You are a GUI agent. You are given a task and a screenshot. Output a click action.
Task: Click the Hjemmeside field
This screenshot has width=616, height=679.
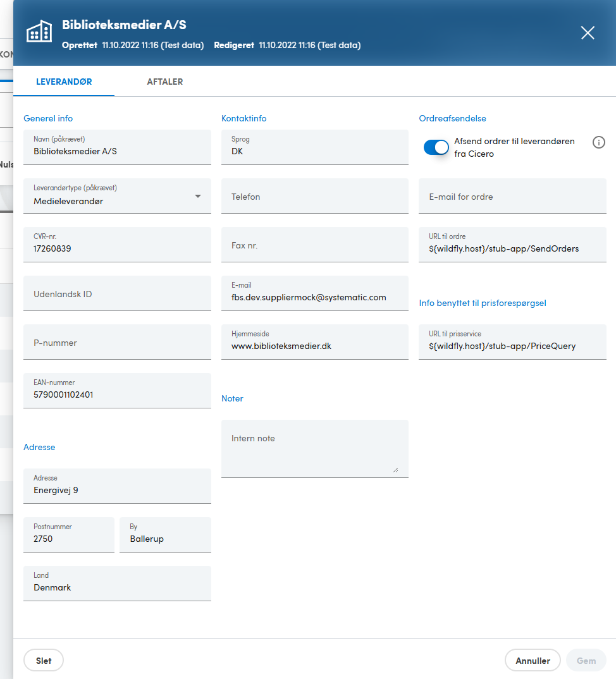pyautogui.click(x=315, y=342)
